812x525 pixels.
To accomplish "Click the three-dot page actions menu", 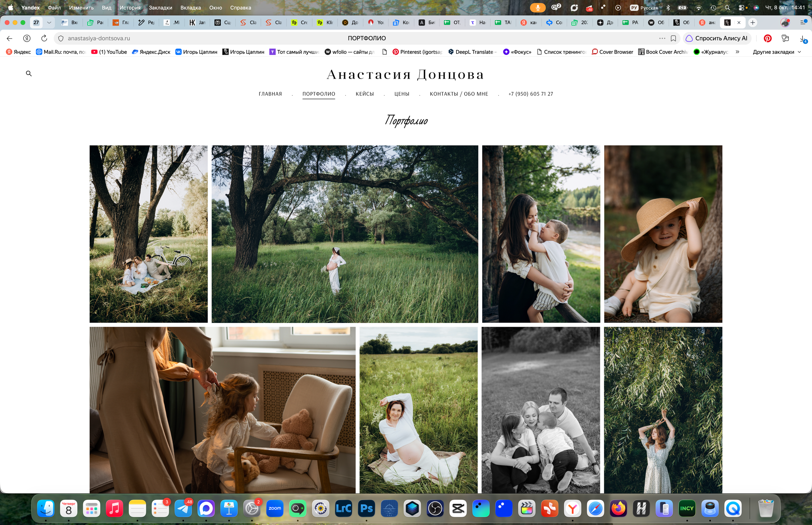I will (662, 38).
